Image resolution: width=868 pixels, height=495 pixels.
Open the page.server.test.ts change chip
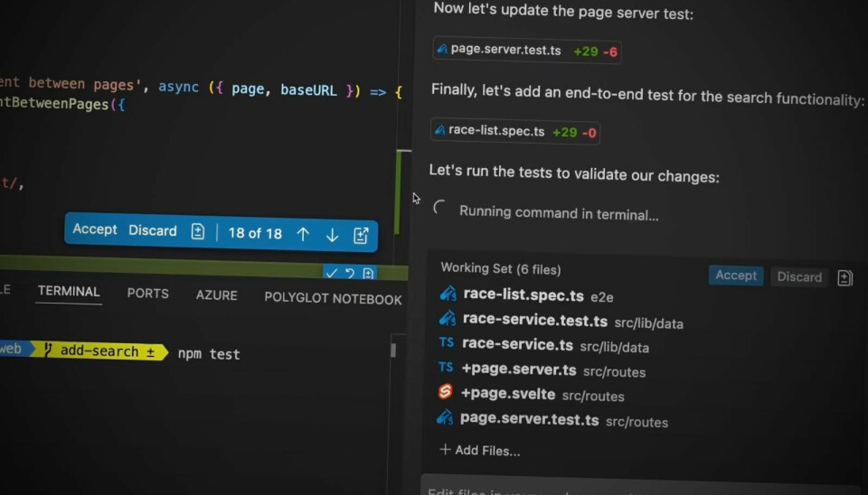(x=526, y=51)
